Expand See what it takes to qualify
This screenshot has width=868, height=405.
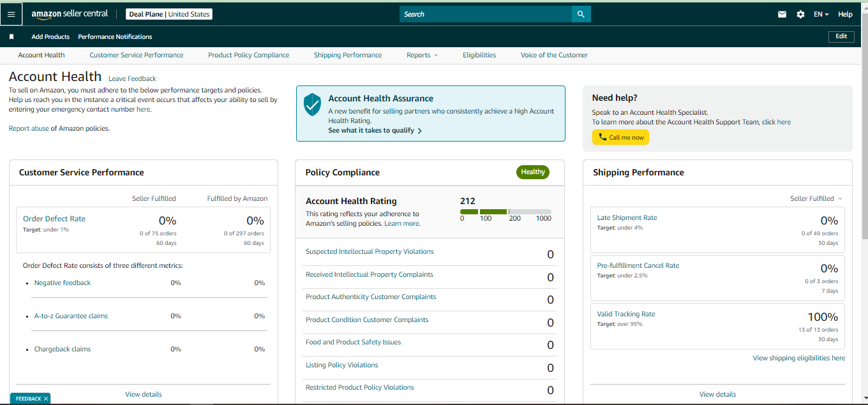375,130
